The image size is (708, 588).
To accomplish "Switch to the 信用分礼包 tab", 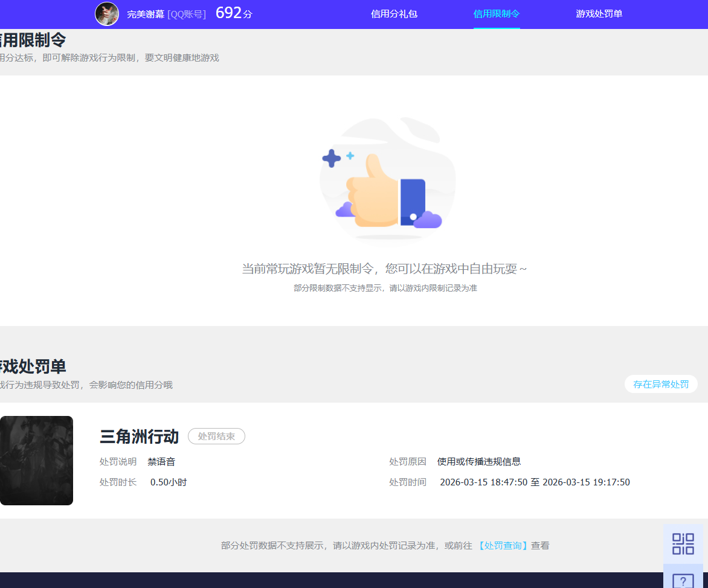I will pyautogui.click(x=394, y=14).
